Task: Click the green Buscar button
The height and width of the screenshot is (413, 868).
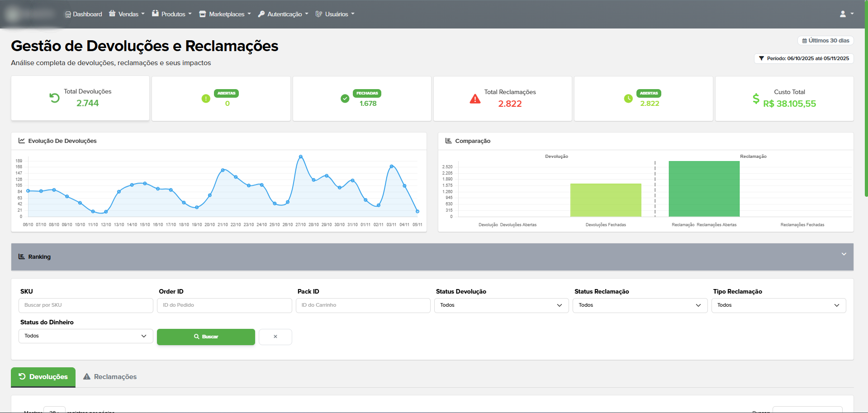Action: (x=206, y=337)
